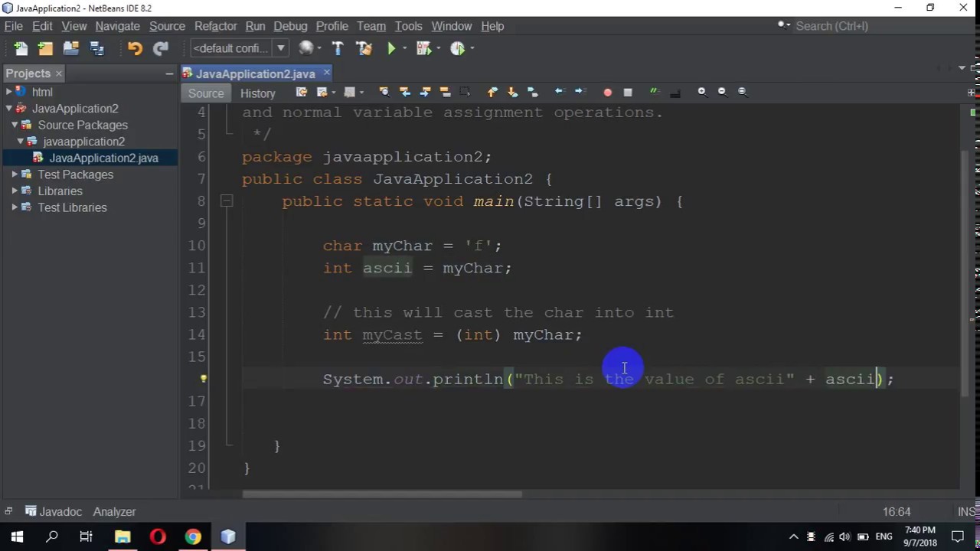Expand the Test Libraries node
The height and width of the screenshot is (551, 980).
click(x=15, y=207)
